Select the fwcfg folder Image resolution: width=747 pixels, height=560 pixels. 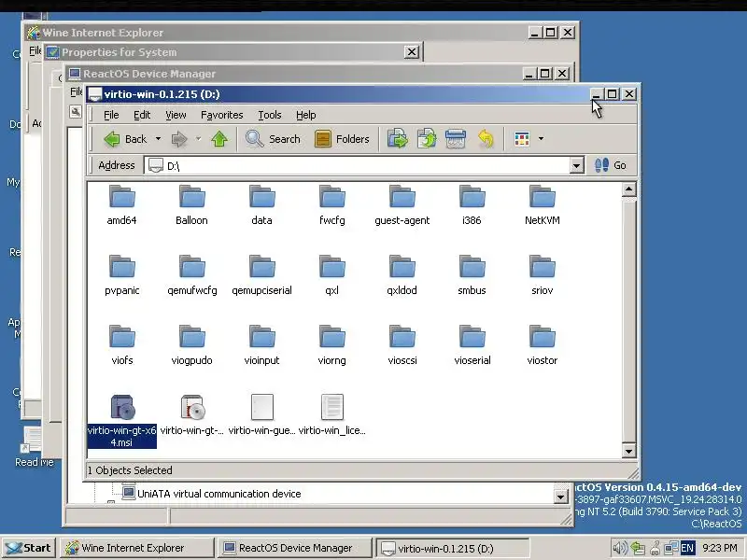[332, 204]
